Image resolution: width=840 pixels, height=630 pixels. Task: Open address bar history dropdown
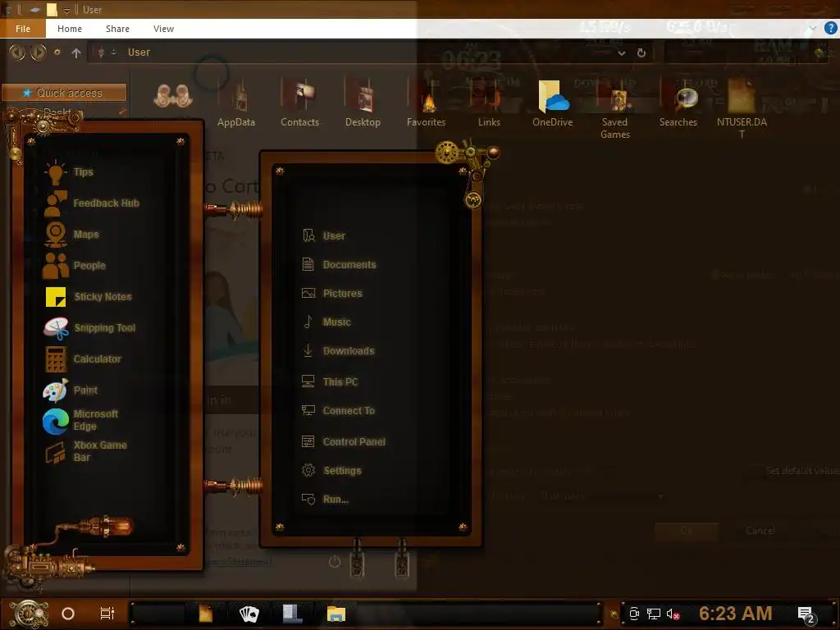[x=622, y=52]
